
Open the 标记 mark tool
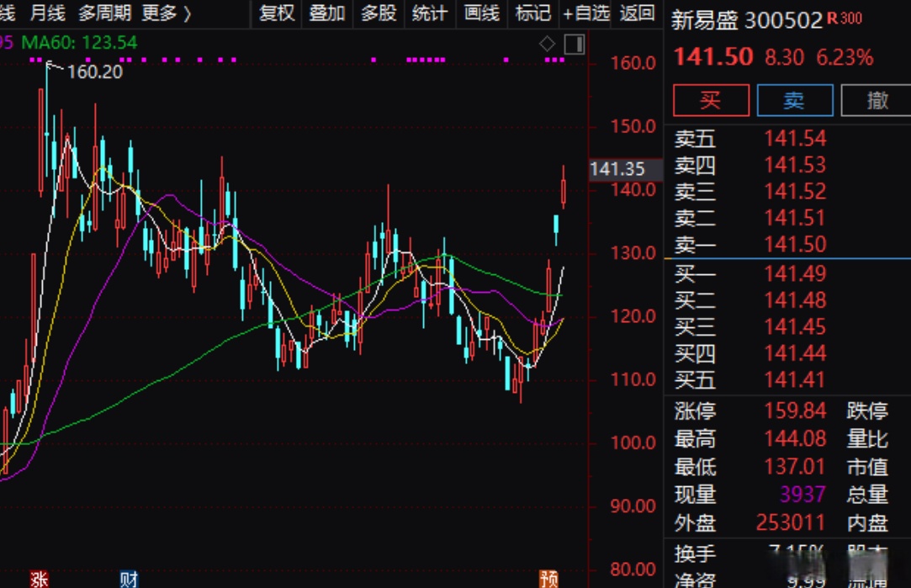point(532,13)
